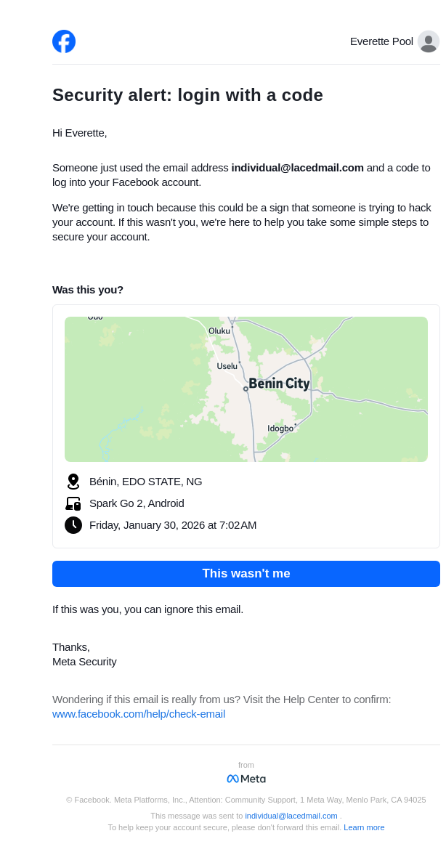The height and width of the screenshot is (868, 446).
Task: Click the Facebook logo icon
Action: click(64, 41)
